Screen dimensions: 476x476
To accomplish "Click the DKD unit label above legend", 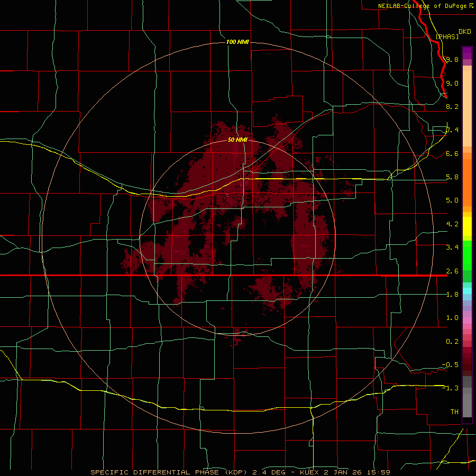I will [x=464, y=32].
